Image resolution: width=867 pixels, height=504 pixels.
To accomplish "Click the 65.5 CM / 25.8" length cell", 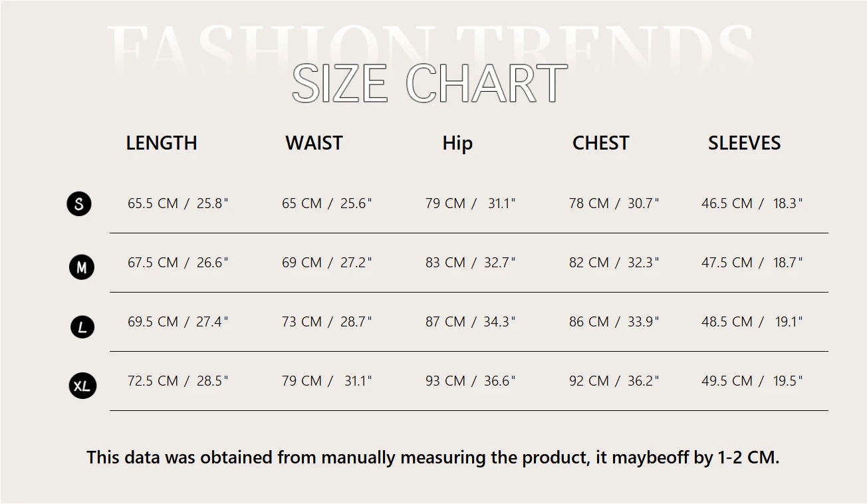I will point(178,203).
